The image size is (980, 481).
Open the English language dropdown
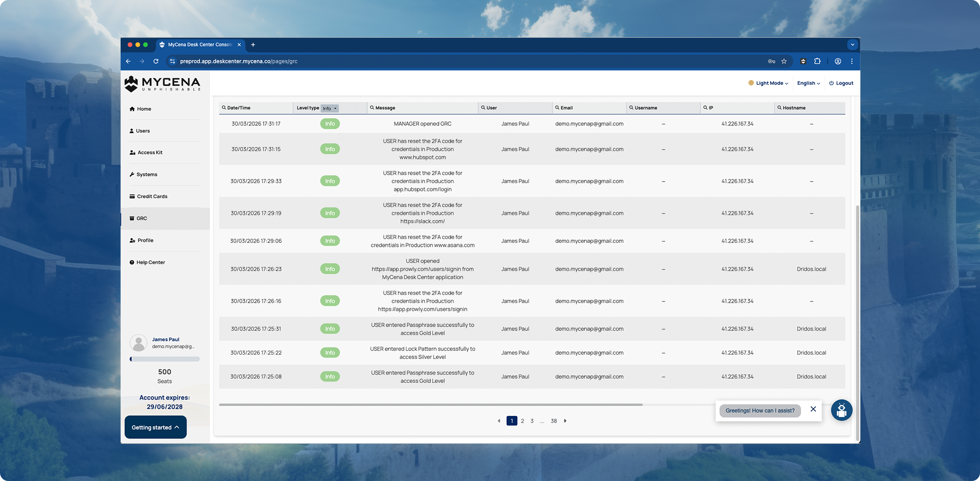click(808, 83)
